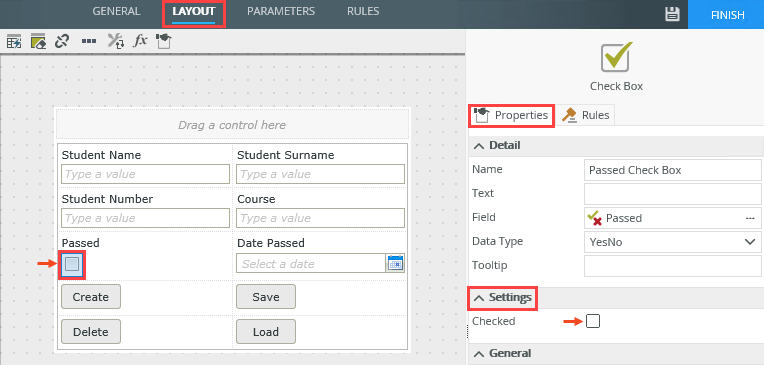
Task: Open the Rules tab in properties panel
Action: [x=586, y=115]
